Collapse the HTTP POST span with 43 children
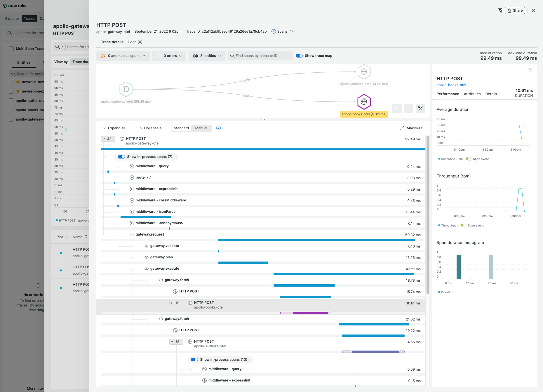543x392 pixels. [x=108, y=139]
